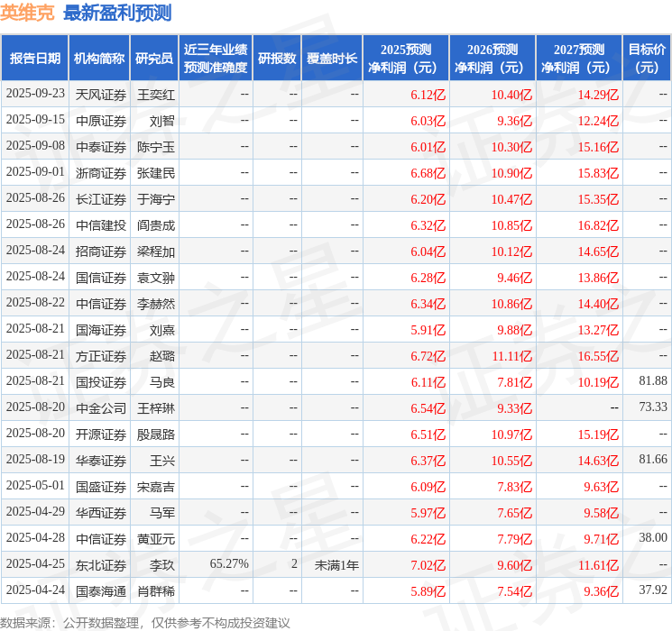Select the 中信建投 institution cell
Screen dimensions: 672x631
point(101,225)
